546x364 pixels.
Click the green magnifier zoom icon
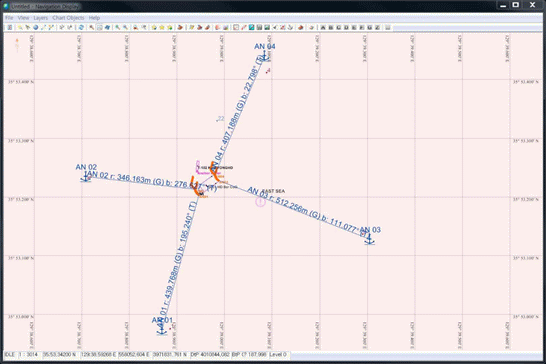click(118, 27)
